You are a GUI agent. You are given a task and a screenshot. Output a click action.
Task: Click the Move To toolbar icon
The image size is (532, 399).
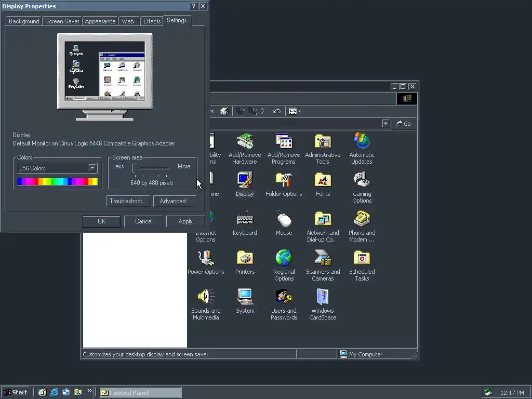click(240, 111)
